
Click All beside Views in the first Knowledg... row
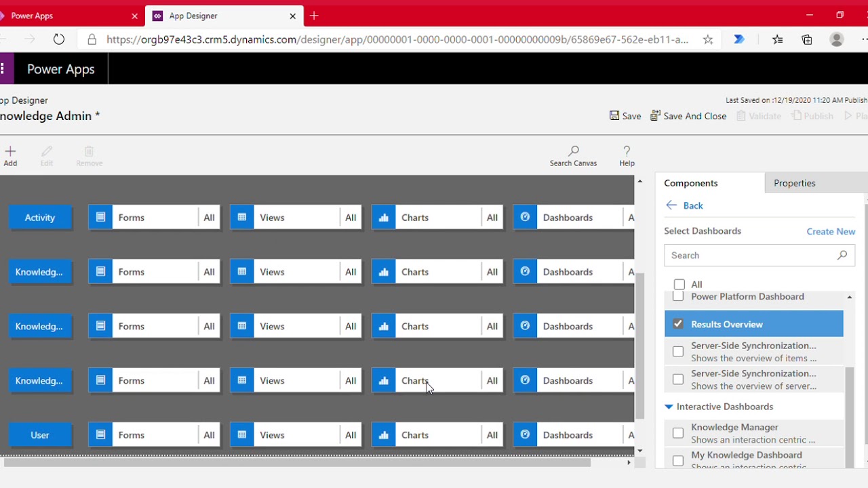click(351, 272)
